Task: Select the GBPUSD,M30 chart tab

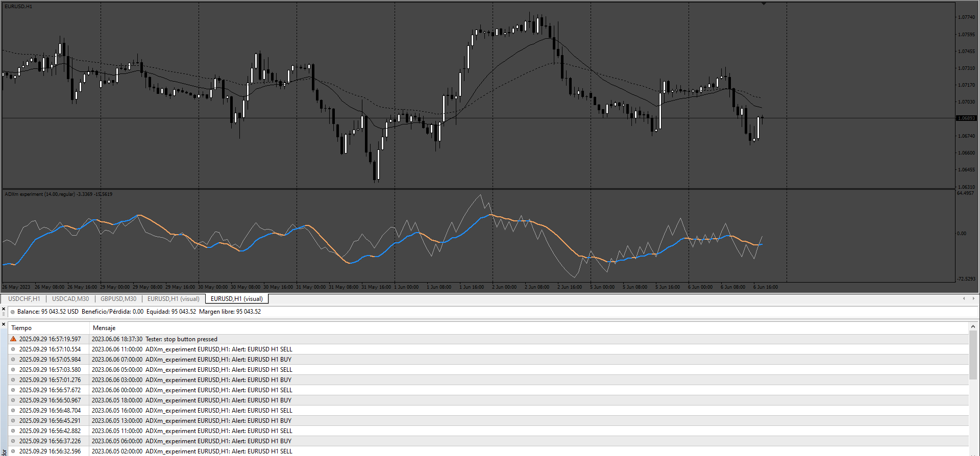Action: point(118,299)
